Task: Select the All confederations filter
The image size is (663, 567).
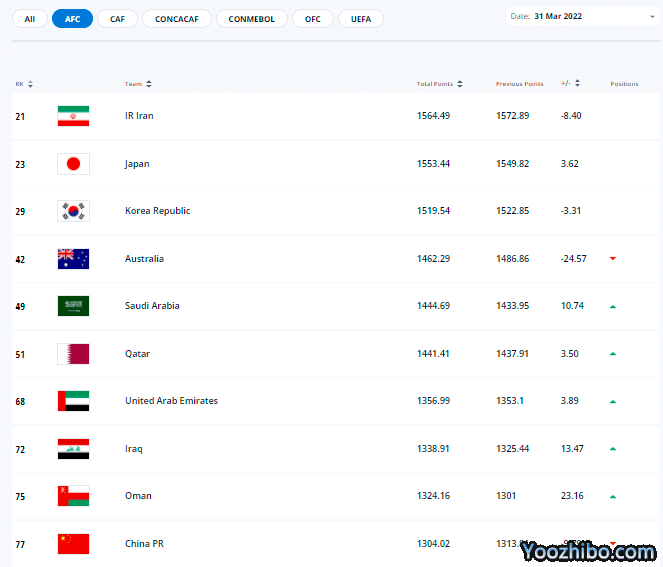Action: pos(29,19)
